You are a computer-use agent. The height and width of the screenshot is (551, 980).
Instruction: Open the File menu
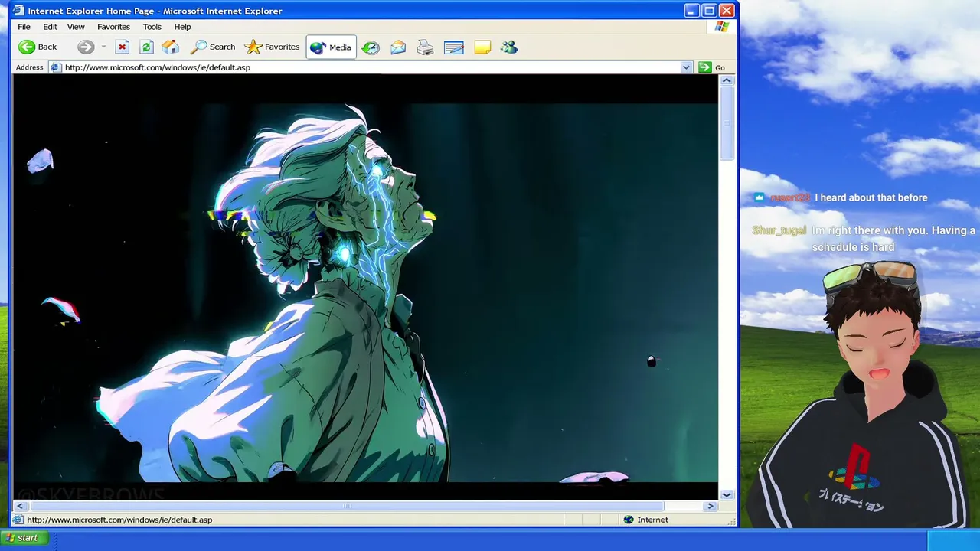click(24, 27)
